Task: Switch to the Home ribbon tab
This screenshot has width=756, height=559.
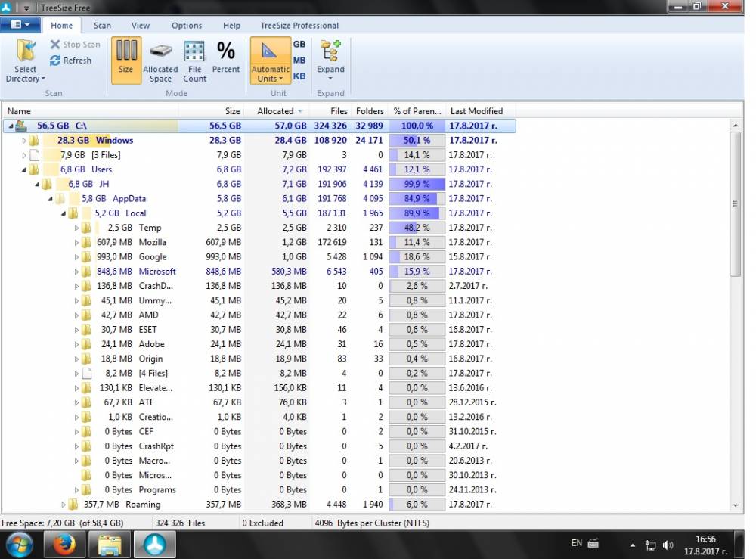Action: tap(62, 26)
